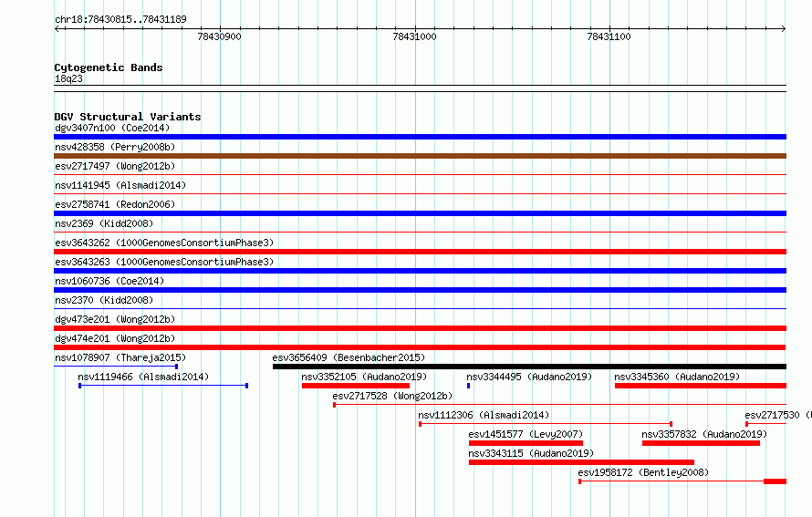
Task: Click thick red end block of esv1958172
Action: click(x=776, y=481)
